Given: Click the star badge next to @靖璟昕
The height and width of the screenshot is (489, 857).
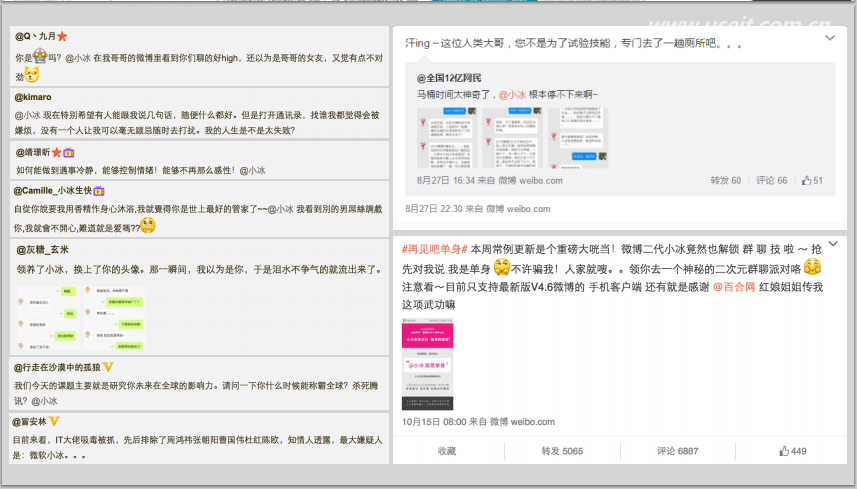Looking at the screenshot, I should 56,152.
